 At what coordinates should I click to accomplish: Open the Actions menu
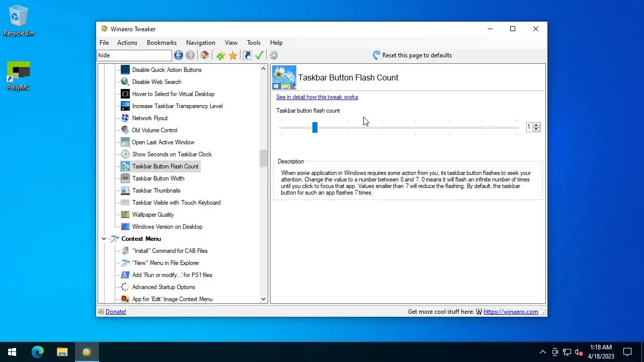[127, 43]
